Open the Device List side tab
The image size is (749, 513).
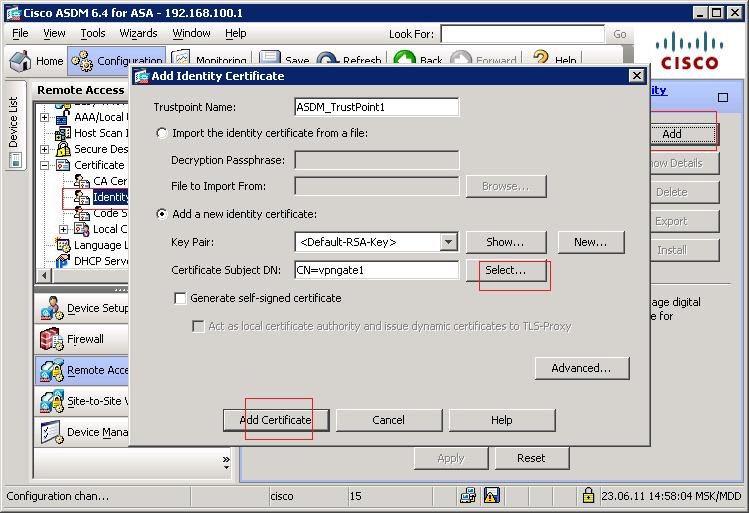point(14,127)
